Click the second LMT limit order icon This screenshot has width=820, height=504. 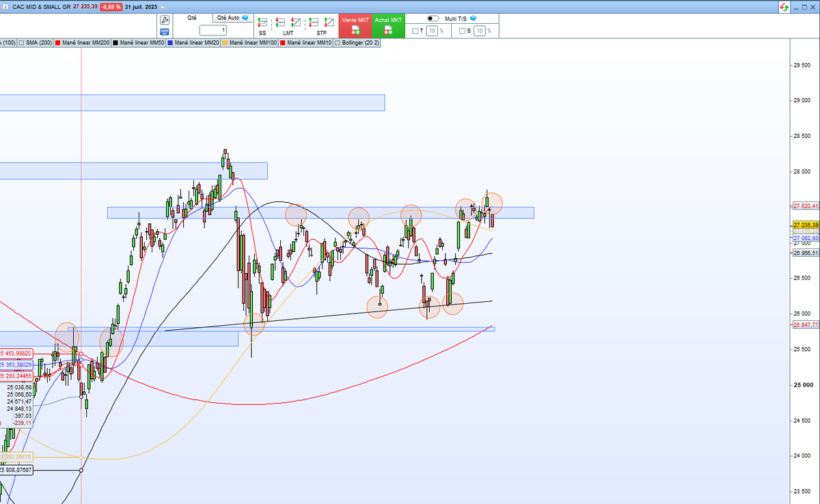(296, 21)
